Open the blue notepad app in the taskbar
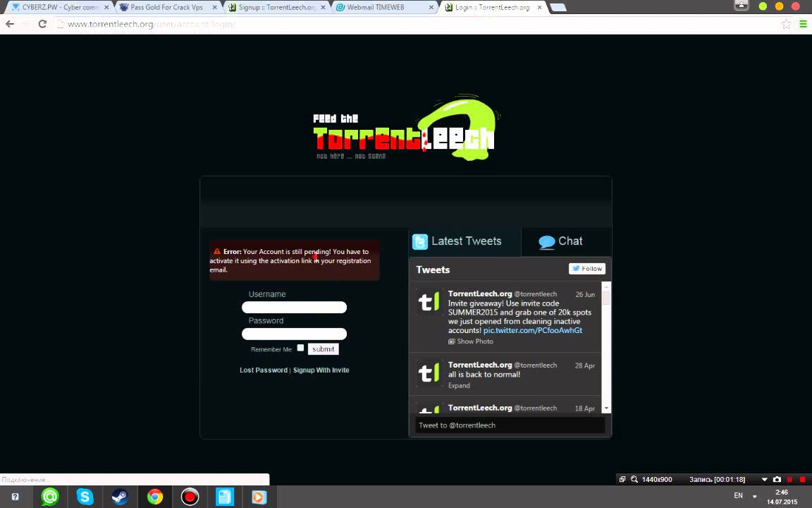812x508 pixels. point(224,497)
